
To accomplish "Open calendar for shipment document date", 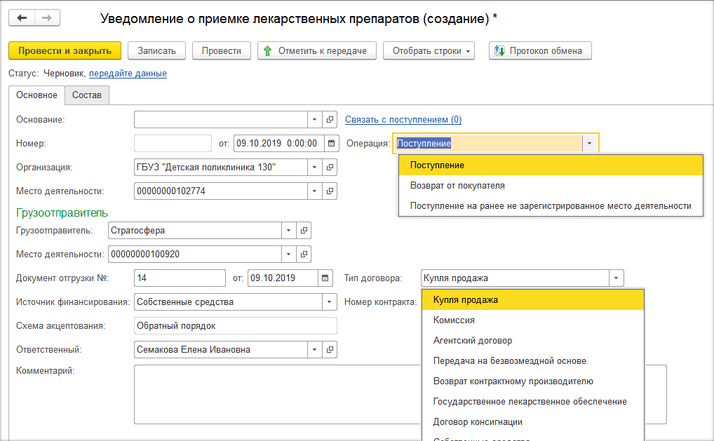I will pyautogui.click(x=325, y=278).
